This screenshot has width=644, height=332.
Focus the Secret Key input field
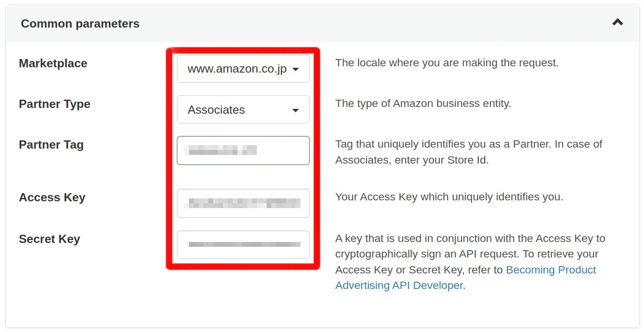(243, 244)
